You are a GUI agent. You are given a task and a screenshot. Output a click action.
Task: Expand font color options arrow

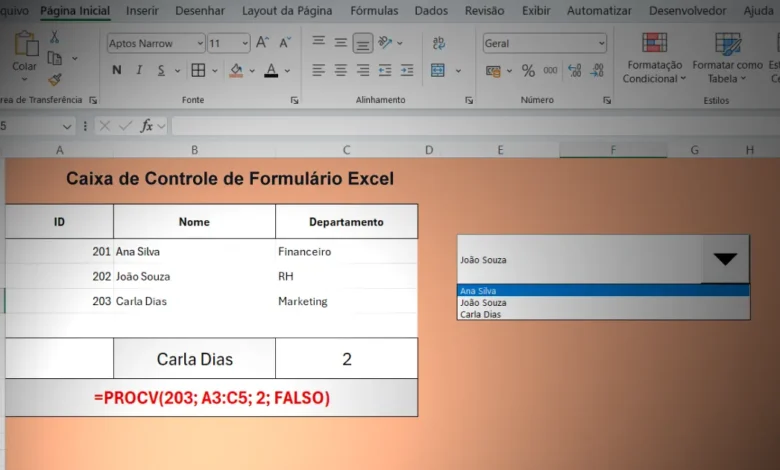[287, 71]
